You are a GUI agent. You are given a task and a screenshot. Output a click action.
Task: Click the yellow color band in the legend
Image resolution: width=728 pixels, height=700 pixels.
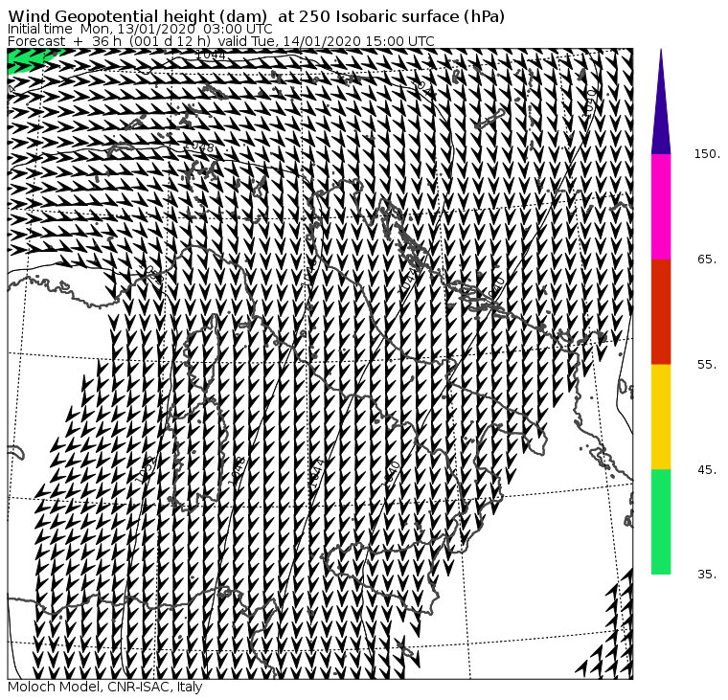tap(661, 417)
